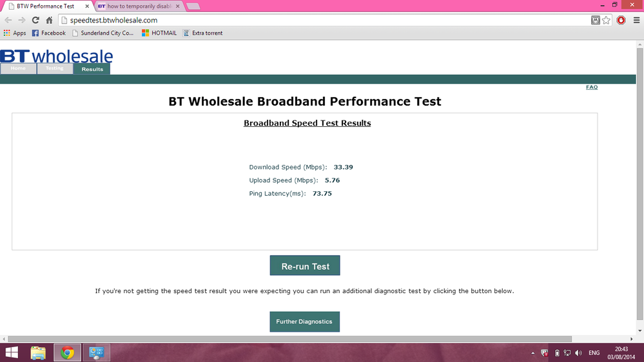Click the speedtest.btwholesale.com address bar

click(324, 20)
